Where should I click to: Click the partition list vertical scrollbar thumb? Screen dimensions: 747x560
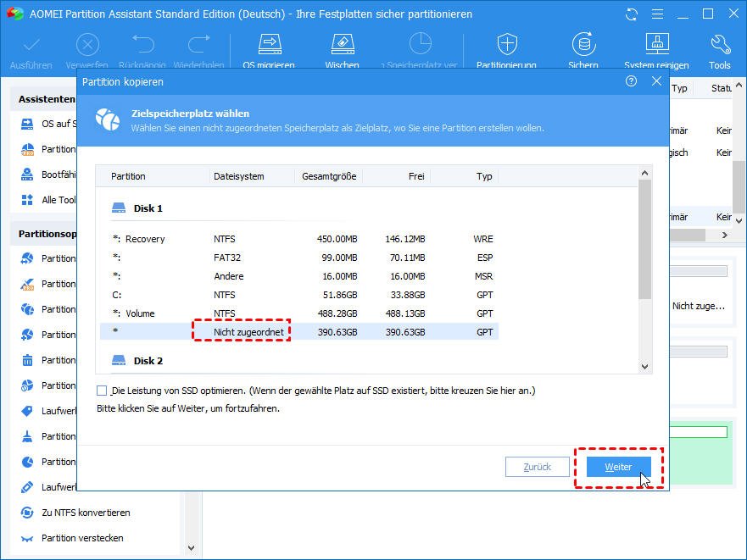644,240
